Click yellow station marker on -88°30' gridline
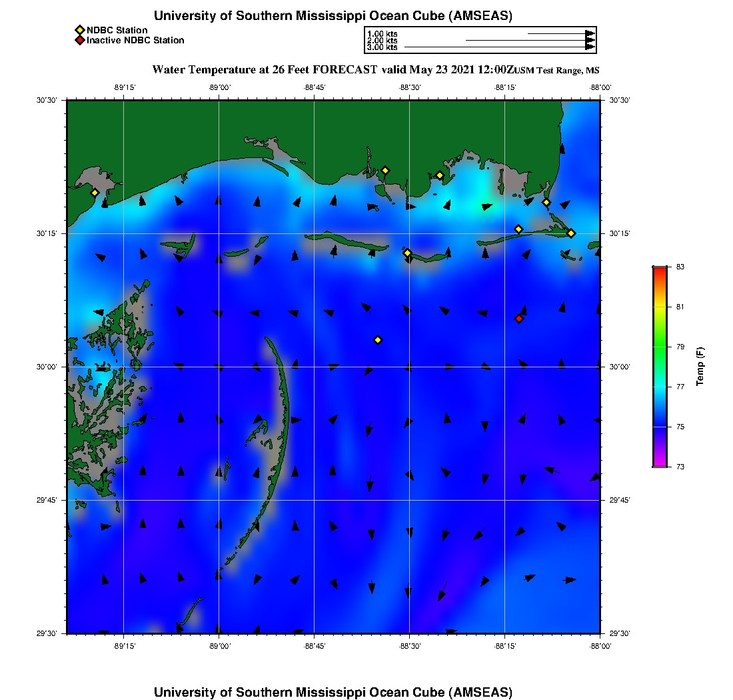733x700 pixels. [408, 253]
